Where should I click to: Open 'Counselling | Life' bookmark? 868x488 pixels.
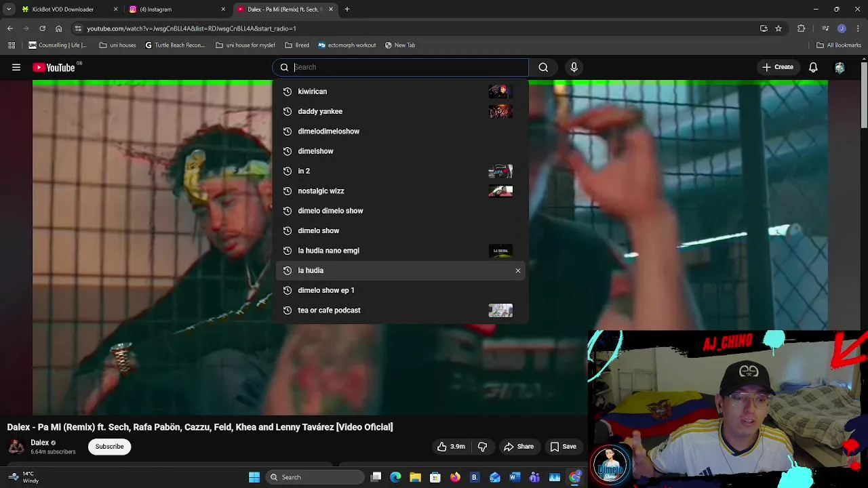[x=58, y=45]
